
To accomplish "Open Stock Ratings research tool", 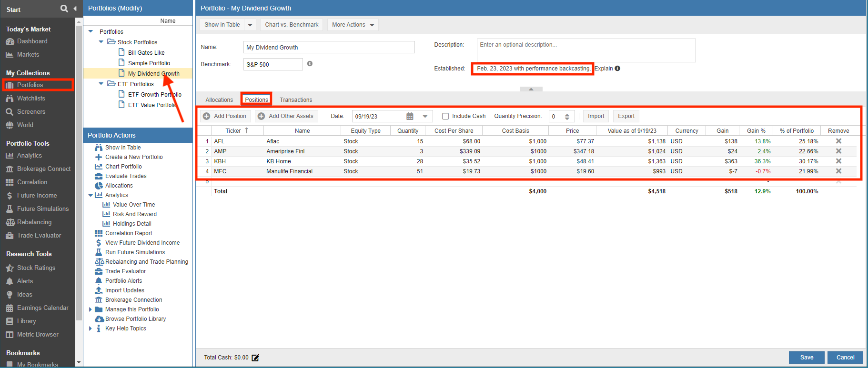I will click(x=36, y=268).
